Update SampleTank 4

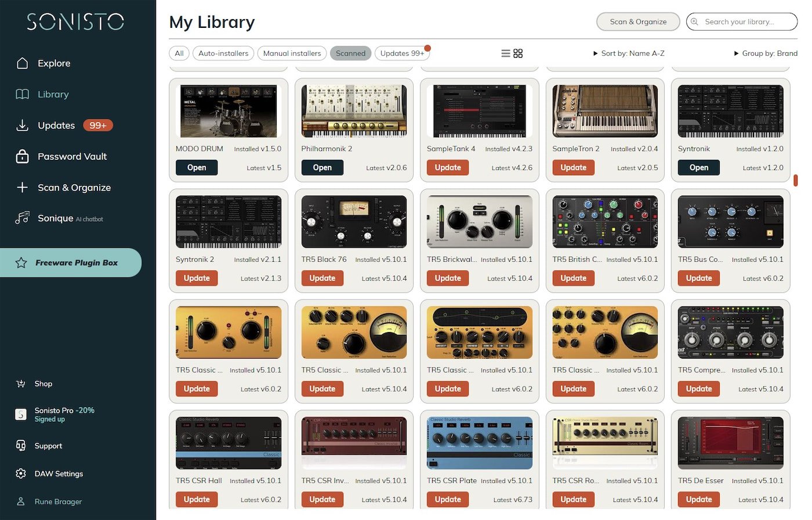point(448,168)
